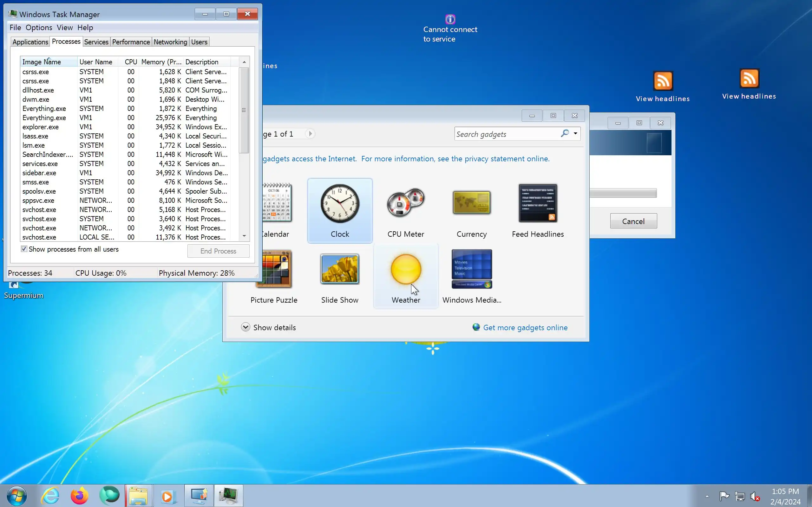Image resolution: width=812 pixels, height=507 pixels.
Task: Select the Windows Media Center gadget
Action: pyautogui.click(x=471, y=270)
